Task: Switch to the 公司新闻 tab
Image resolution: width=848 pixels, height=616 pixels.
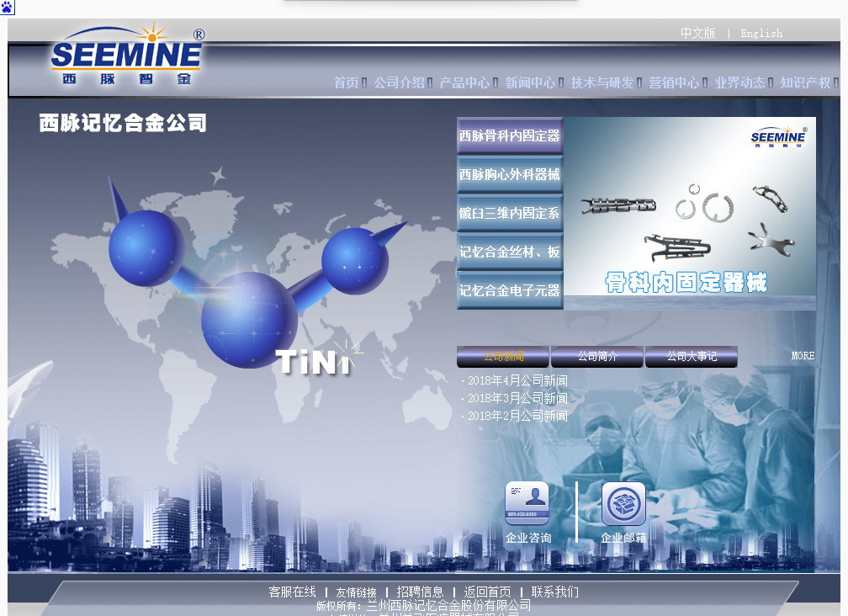Action: point(503,357)
